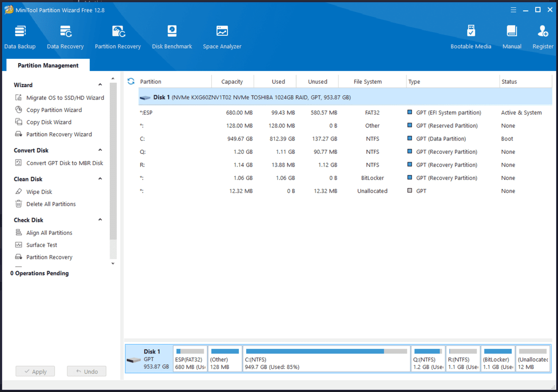558x392 pixels.
Task: Run Surface Test
Action: [42, 245]
